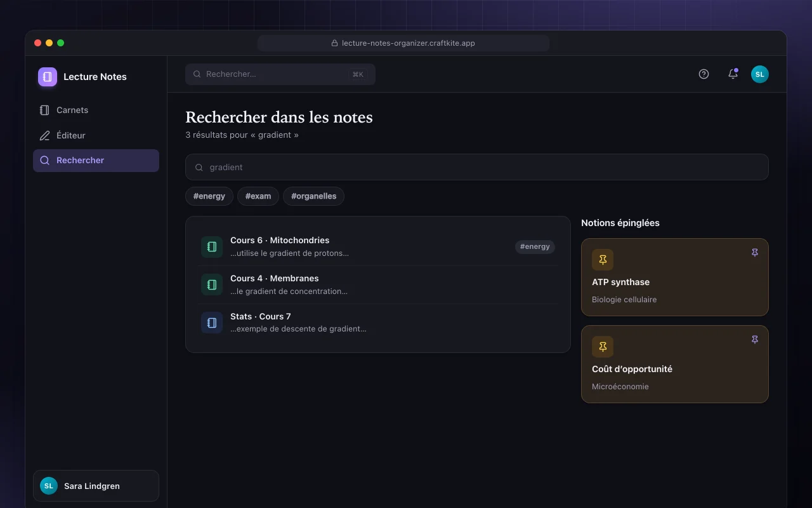Click the notebook icon for Cours 4 · Membranes
Image resolution: width=812 pixels, height=508 pixels.
[x=212, y=285]
